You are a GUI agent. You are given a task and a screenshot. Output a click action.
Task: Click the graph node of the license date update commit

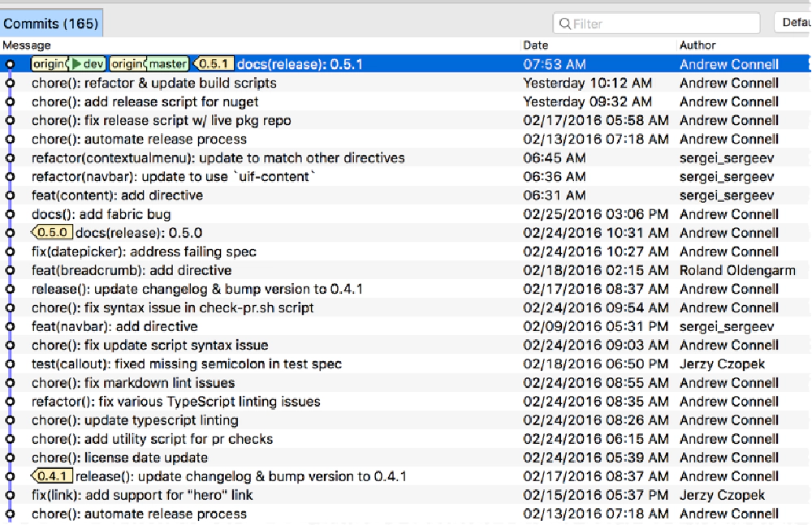coord(10,458)
